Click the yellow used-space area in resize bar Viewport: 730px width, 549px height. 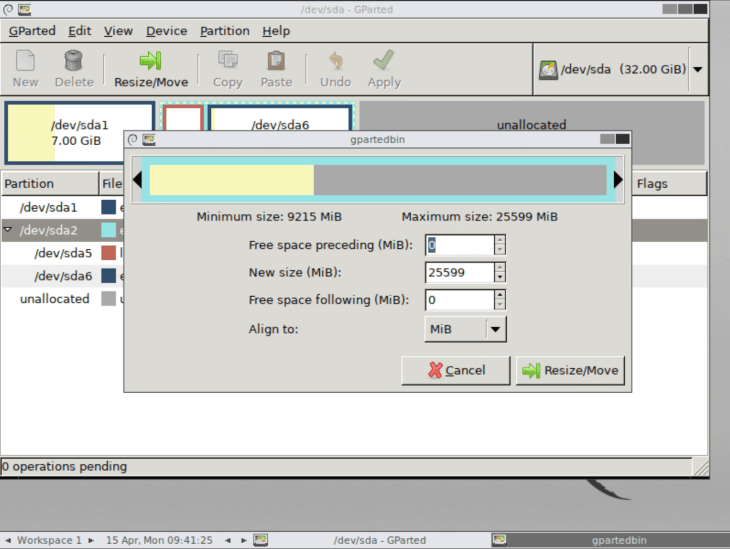(231, 180)
